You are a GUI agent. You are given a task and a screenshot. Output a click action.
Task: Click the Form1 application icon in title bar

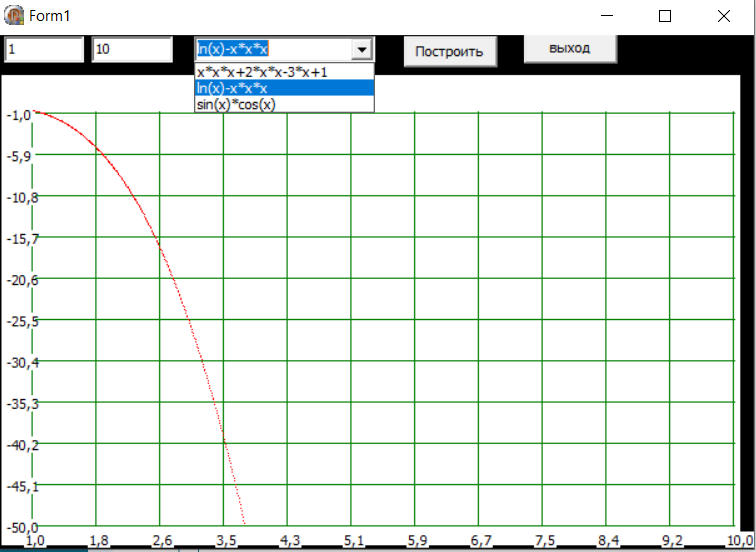(14, 15)
